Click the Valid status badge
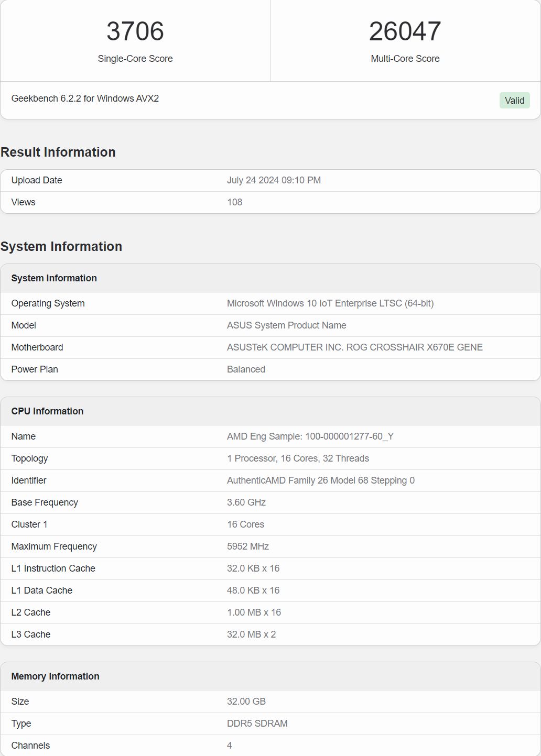The height and width of the screenshot is (756, 541). [514, 101]
